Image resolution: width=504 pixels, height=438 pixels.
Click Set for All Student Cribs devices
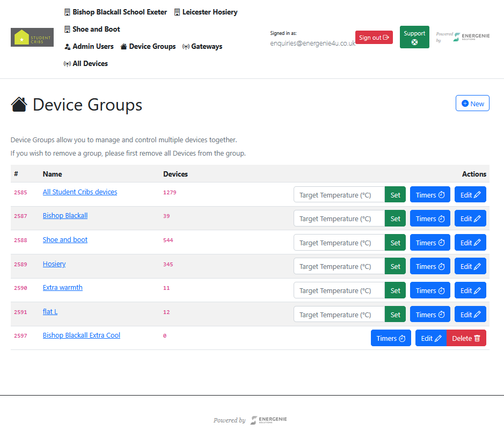tap(395, 195)
